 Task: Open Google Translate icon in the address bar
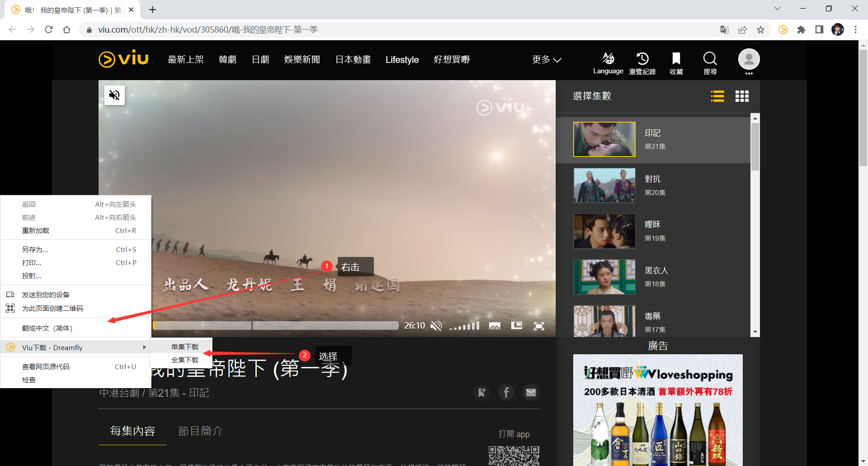(724, 30)
